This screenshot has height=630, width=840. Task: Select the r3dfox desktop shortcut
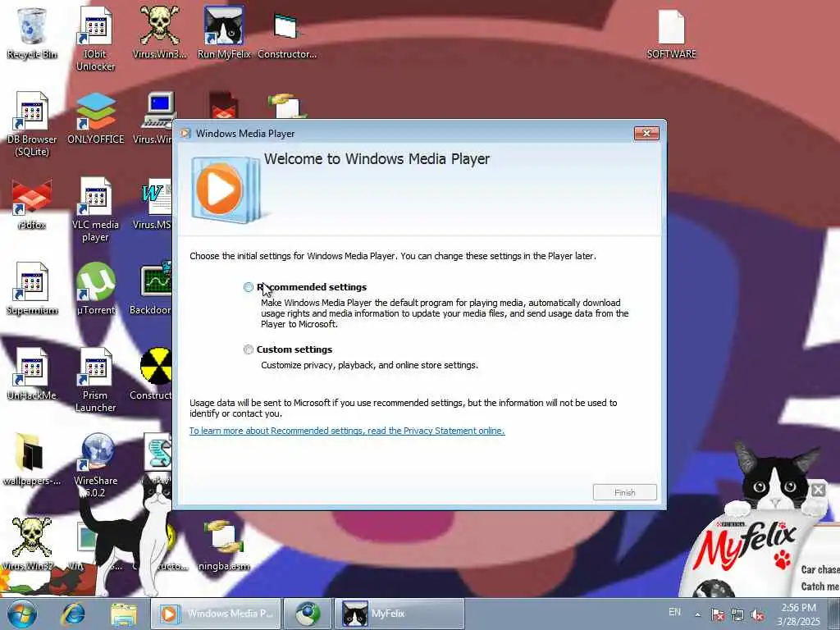pos(32,204)
